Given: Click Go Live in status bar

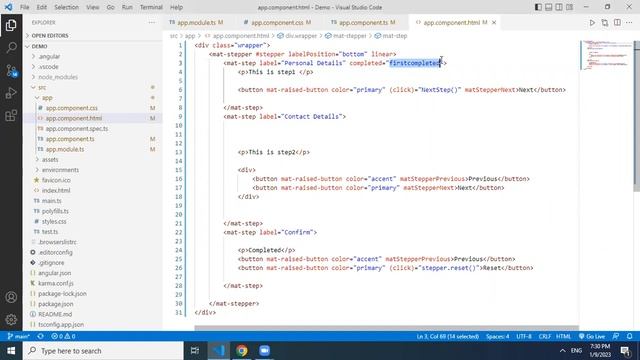Looking at the screenshot, I should click(591, 336).
